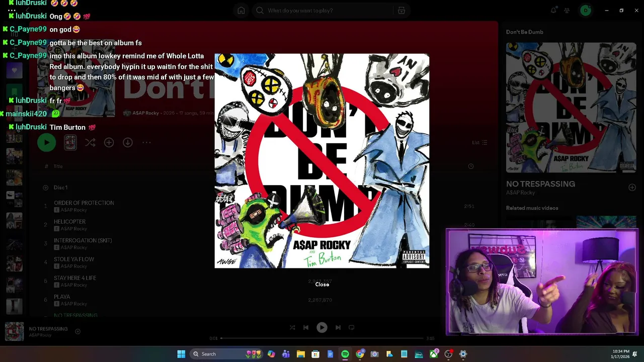This screenshot has height=362, width=644.
Task: Open the green profile avatar menu
Action: (x=585, y=11)
